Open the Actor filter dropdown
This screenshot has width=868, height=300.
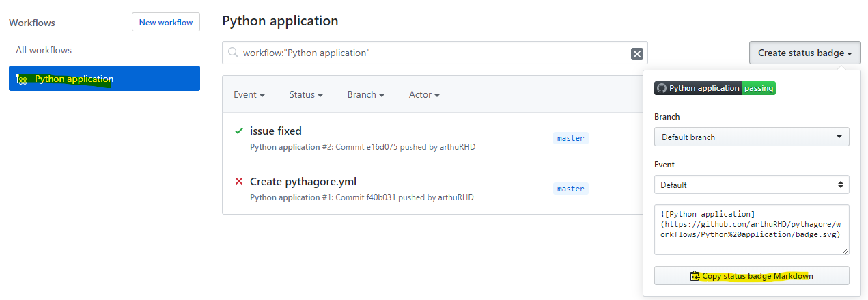424,95
